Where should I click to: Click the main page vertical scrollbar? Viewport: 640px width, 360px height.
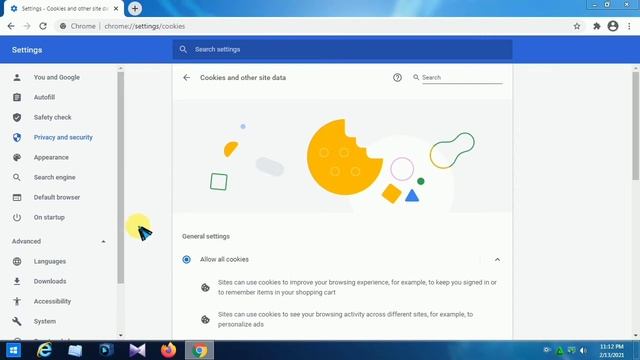[x=636, y=125]
